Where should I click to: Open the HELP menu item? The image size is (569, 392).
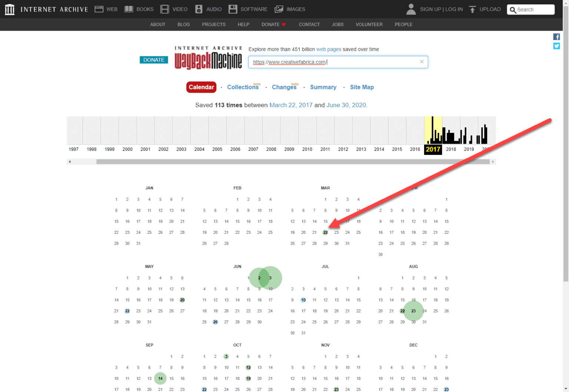tap(243, 24)
